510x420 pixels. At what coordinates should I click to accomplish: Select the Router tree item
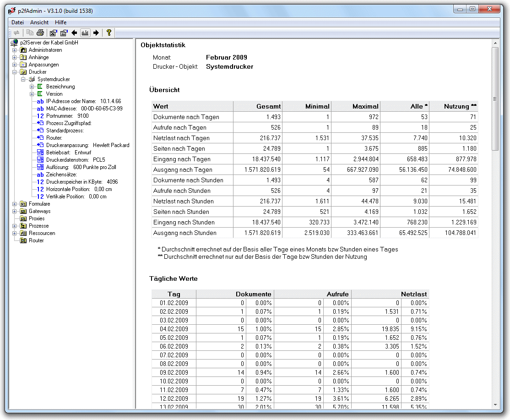pyautogui.click(x=36, y=240)
